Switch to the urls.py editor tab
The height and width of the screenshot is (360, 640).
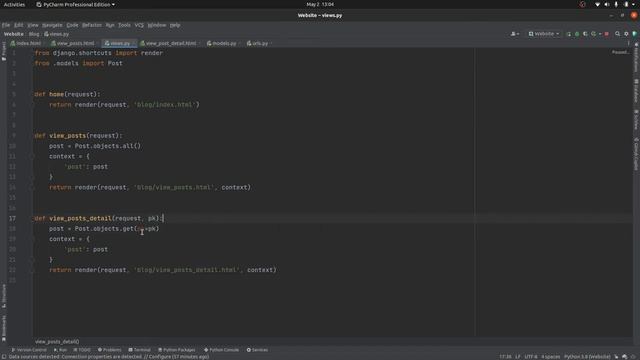coord(259,43)
